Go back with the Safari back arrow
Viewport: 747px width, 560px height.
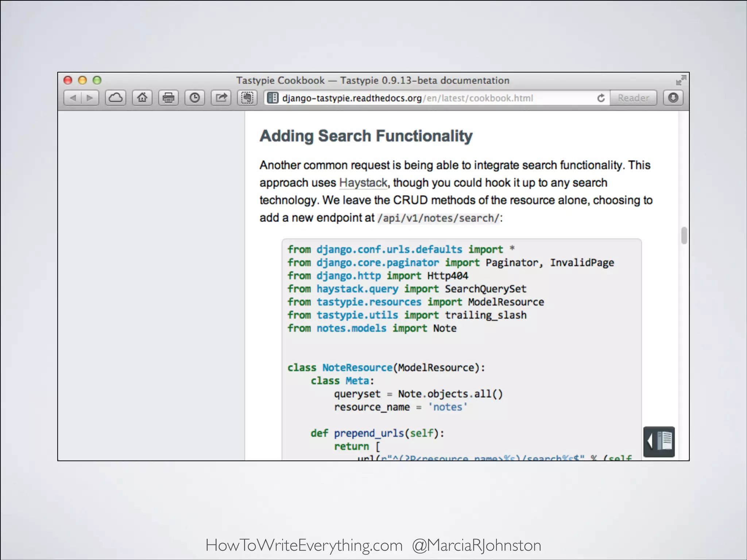coord(73,98)
